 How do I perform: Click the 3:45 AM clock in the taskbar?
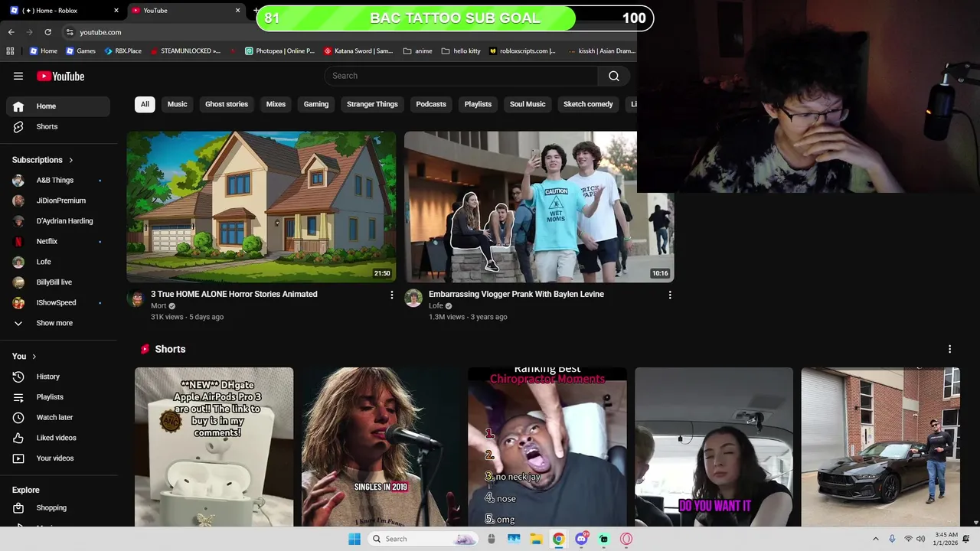(x=946, y=539)
